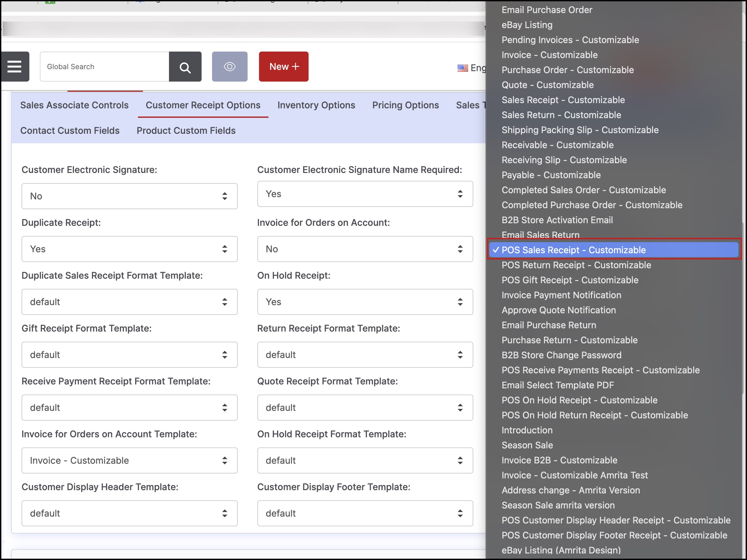Screen dimensions: 747x560
Task: Open the On Hold Receipt dropdown
Action: [365, 302]
